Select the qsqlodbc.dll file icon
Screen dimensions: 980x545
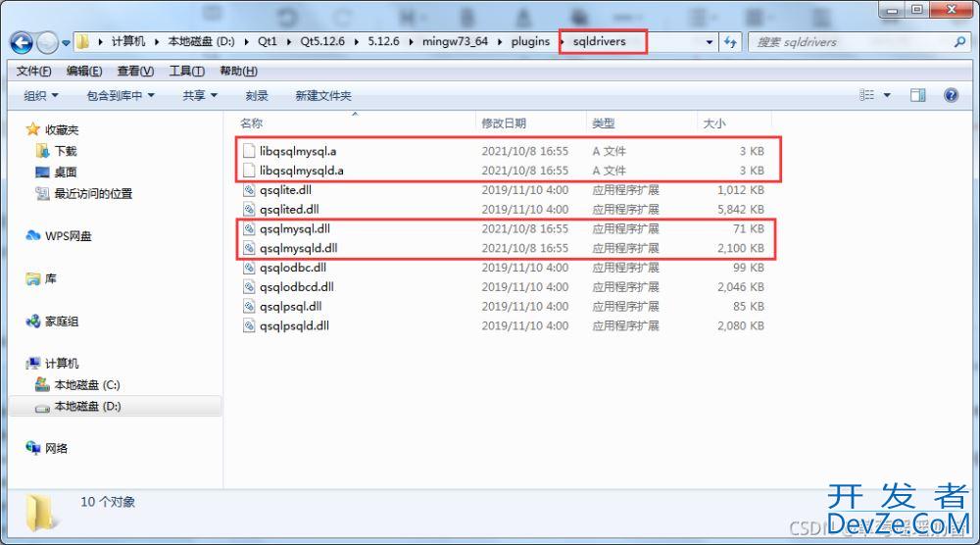(x=249, y=268)
